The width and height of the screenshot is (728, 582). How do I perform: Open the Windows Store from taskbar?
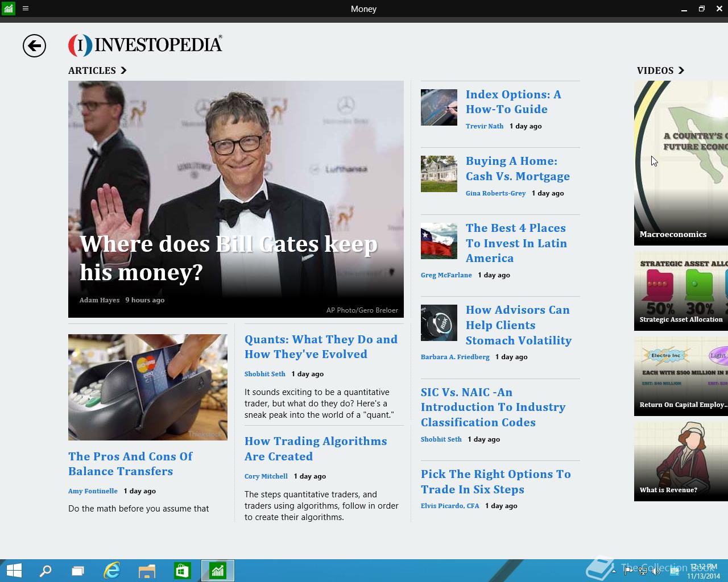pyautogui.click(x=182, y=571)
